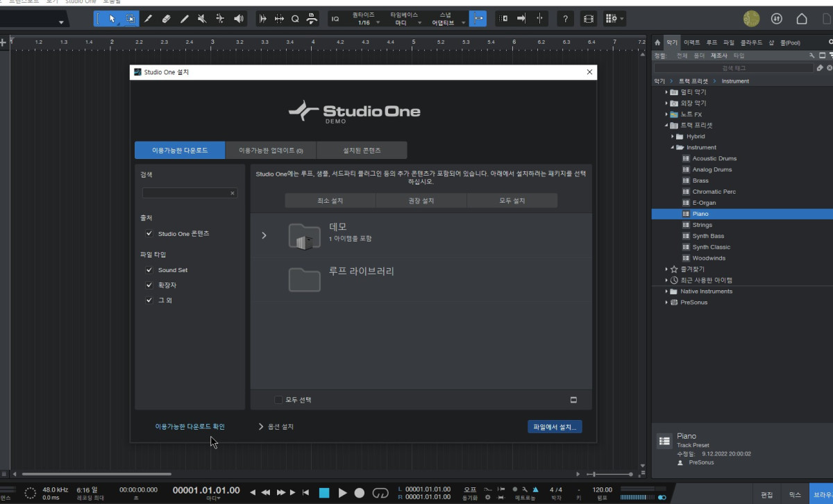Click the 모두 설치 button
The width and height of the screenshot is (833, 504).
pyautogui.click(x=512, y=201)
